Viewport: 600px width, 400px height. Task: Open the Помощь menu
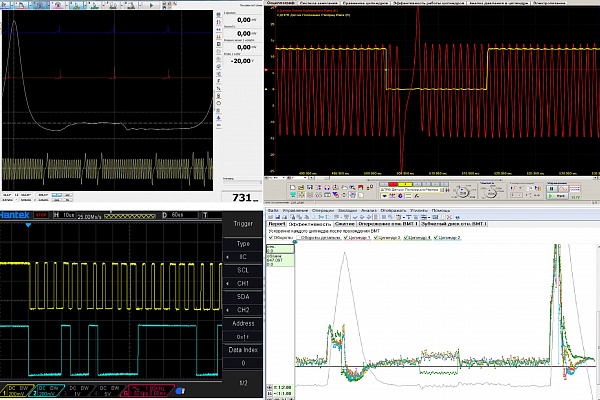[x=440, y=211]
